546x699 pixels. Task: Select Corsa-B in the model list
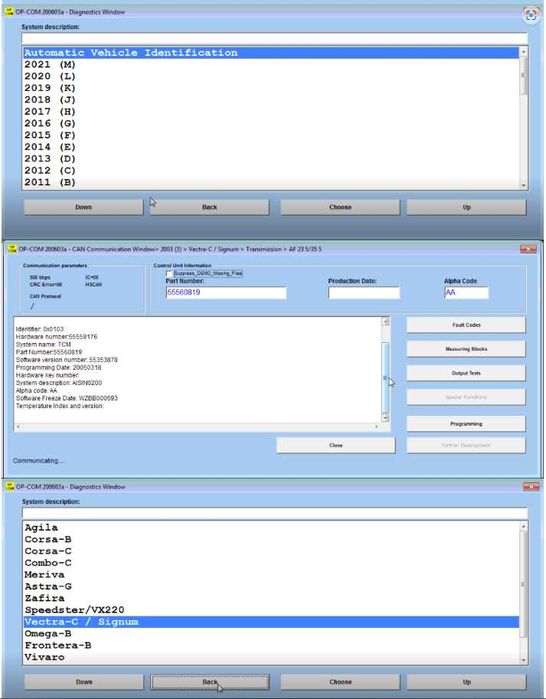271,539
